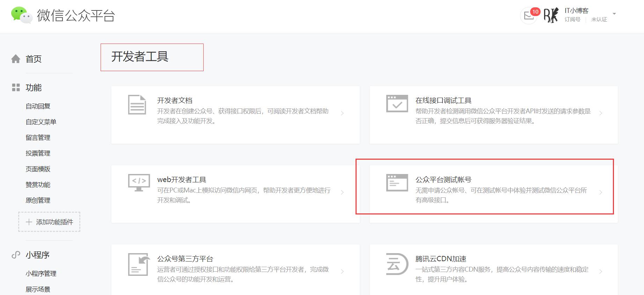Open 投票管理 menu item
This screenshot has height=295, width=644.
38,153
